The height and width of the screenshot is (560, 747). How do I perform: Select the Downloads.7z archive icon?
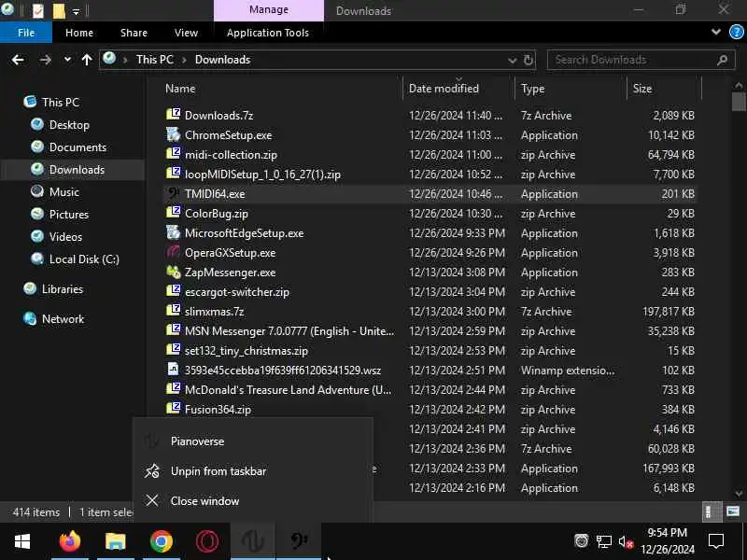coord(174,115)
